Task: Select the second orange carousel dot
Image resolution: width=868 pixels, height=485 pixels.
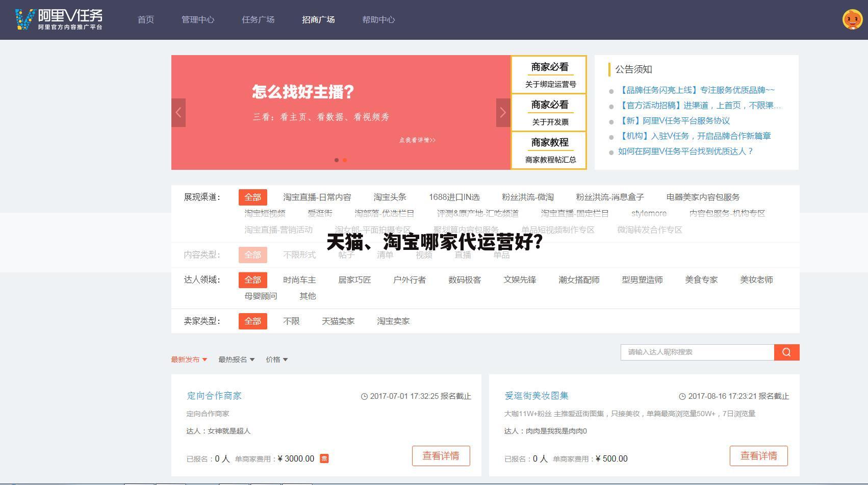Action: tap(345, 160)
